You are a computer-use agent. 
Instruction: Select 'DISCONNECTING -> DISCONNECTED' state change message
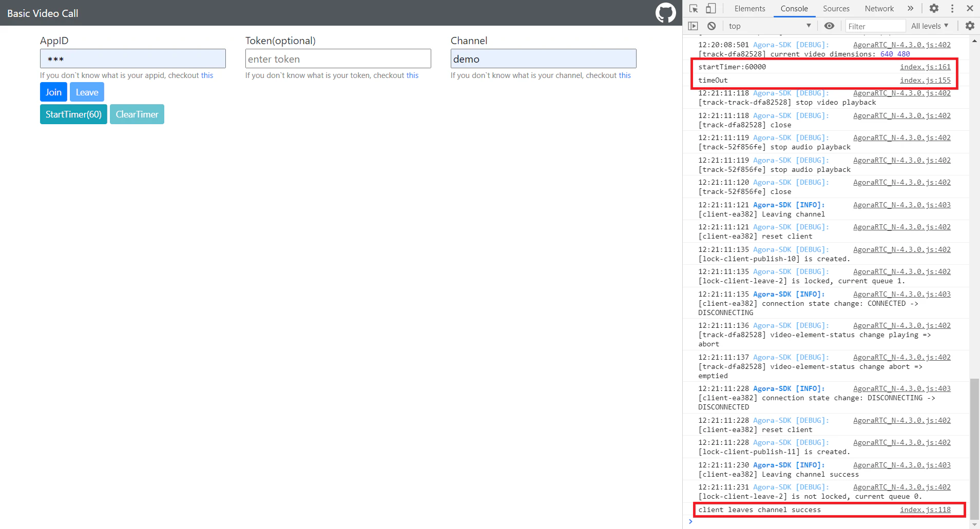pyautogui.click(x=817, y=402)
